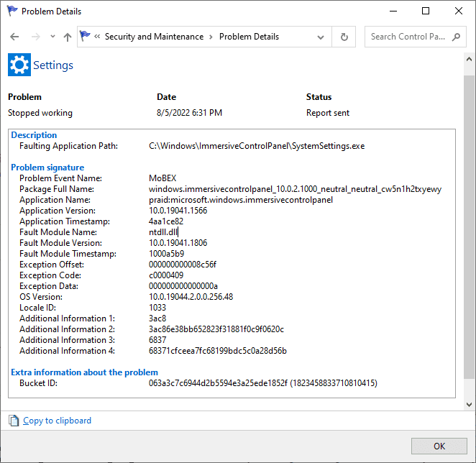Click the Problem column header
The width and height of the screenshot is (476, 463).
click(x=24, y=97)
